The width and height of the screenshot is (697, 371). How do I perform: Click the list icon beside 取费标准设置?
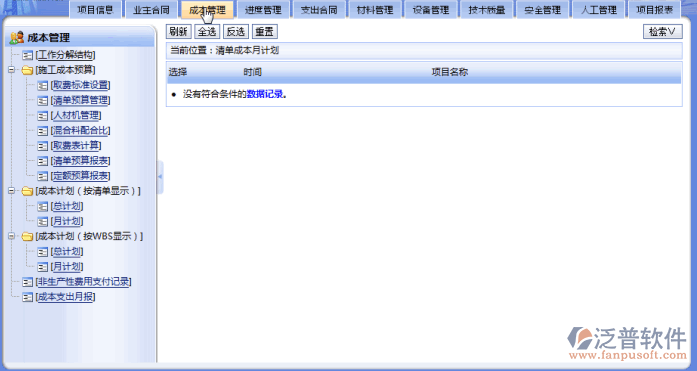coord(43,85)
